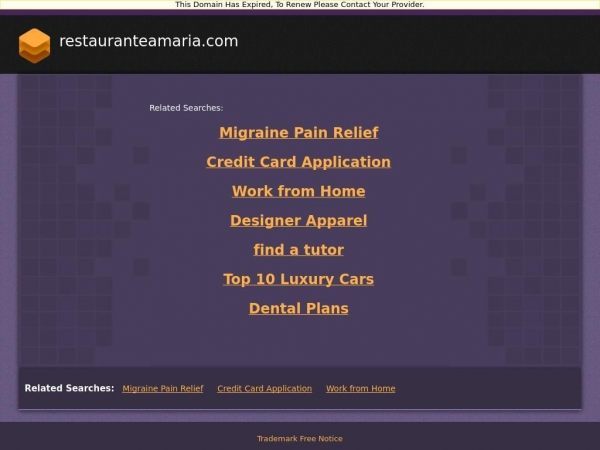Image resolution: width=600 pixels, height=450 pixels.
Task: Click small Credit Card Application link in footer bar
Action: pyautogui.click(x=264, y=388)
